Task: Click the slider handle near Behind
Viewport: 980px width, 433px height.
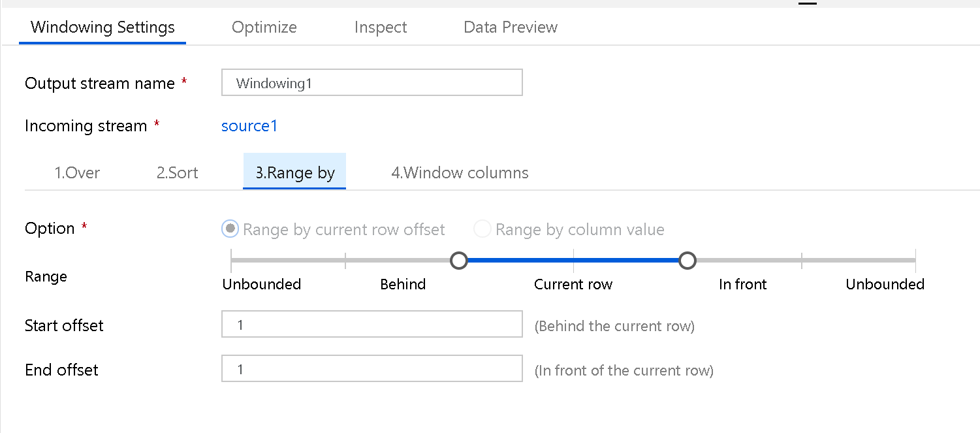Action: pos(459,260)
